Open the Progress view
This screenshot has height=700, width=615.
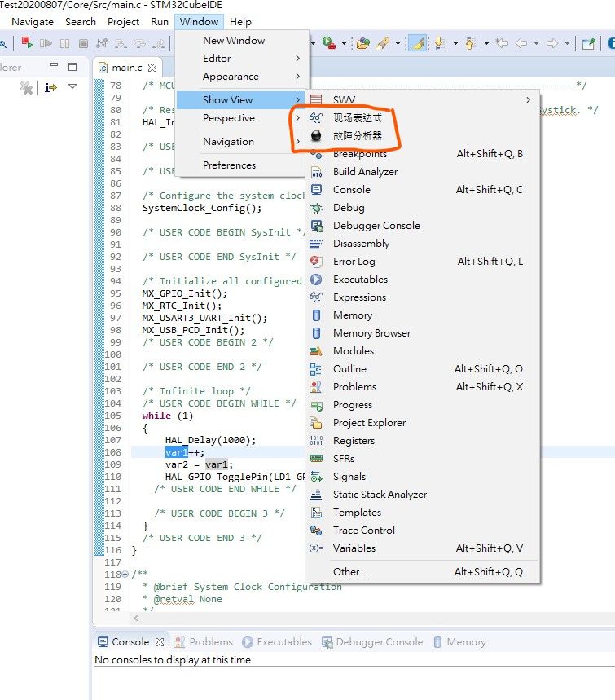tap(422, 405)
